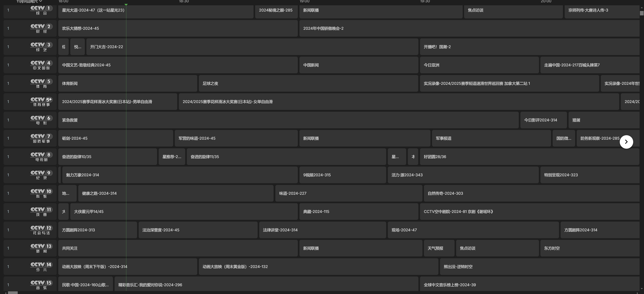This screenshot has width=644, height=294.
Task: Open program 活力·源2024-343
Action: pos(463,175)
